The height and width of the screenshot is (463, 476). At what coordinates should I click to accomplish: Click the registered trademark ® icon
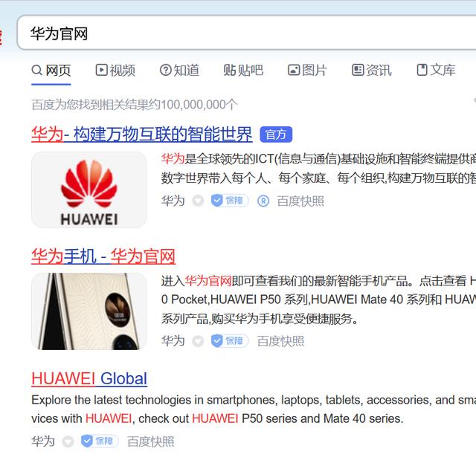click(263, 201)
